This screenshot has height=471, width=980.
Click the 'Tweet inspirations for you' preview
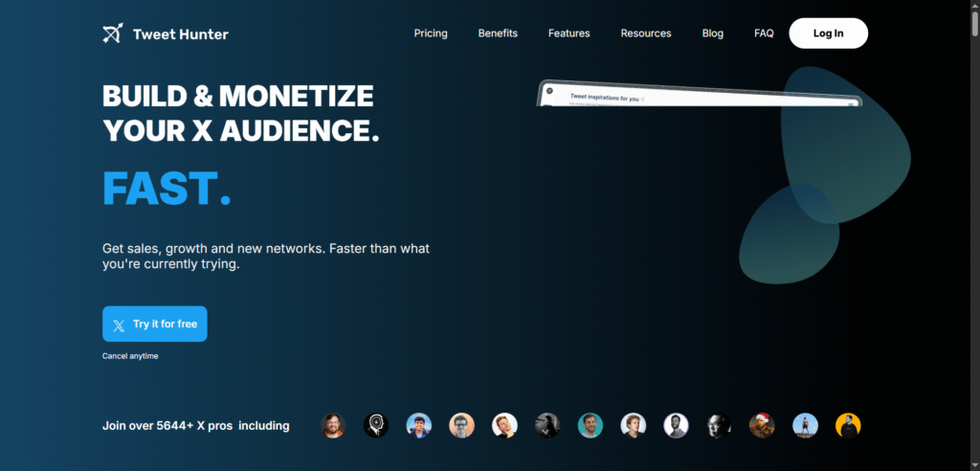(x=700, y=93)
